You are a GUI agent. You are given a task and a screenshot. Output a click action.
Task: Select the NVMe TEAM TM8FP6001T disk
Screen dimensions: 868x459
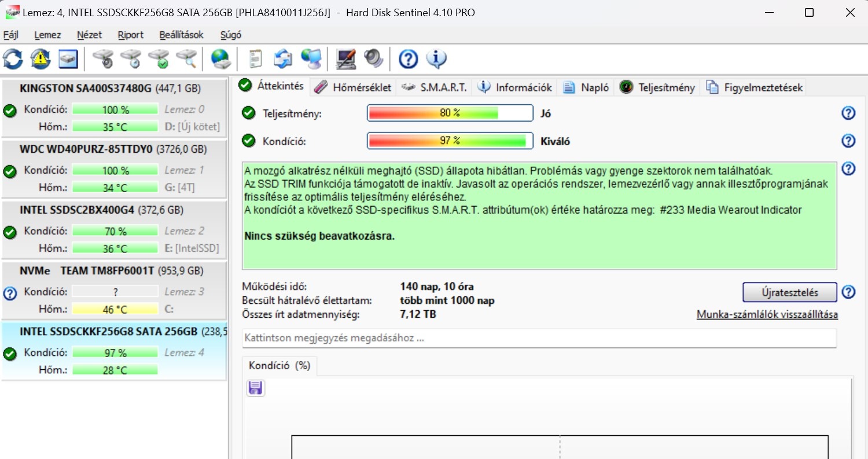[x=113, y=290]
